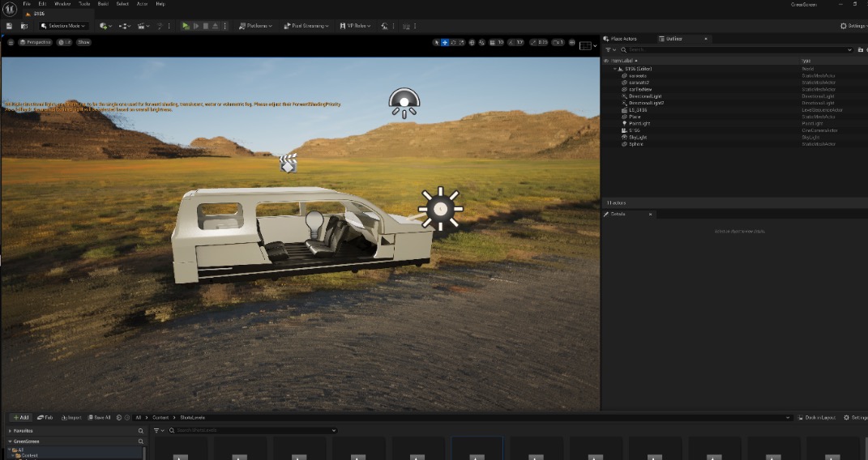This screenshot has height=460, width=868.
Task: Click the Eject button in the toolbar
Action: [216, 26]
